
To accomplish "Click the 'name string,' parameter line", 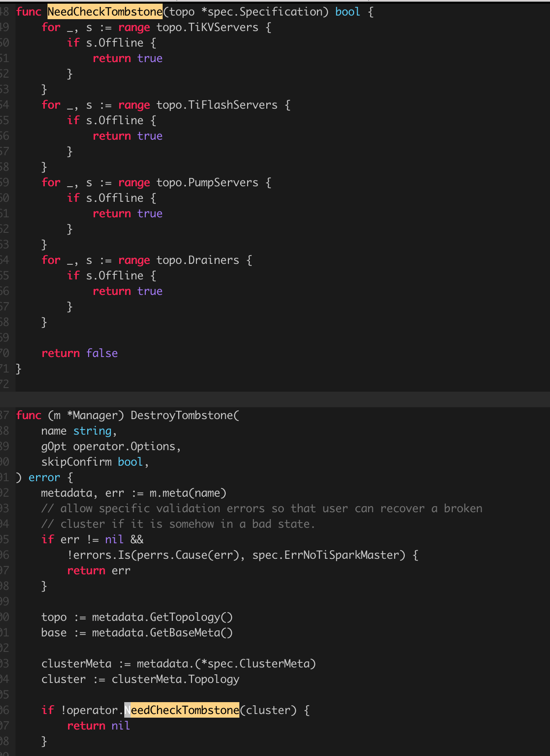I will point(79,431).
